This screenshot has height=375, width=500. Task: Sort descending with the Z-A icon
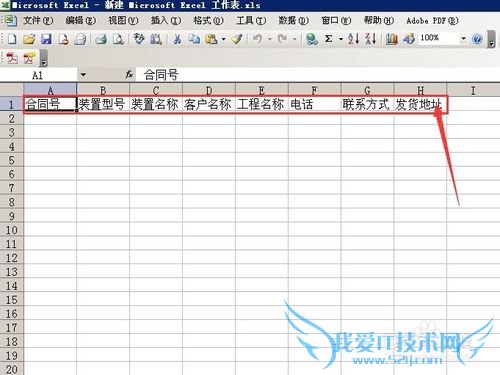(x=371, y=39)
